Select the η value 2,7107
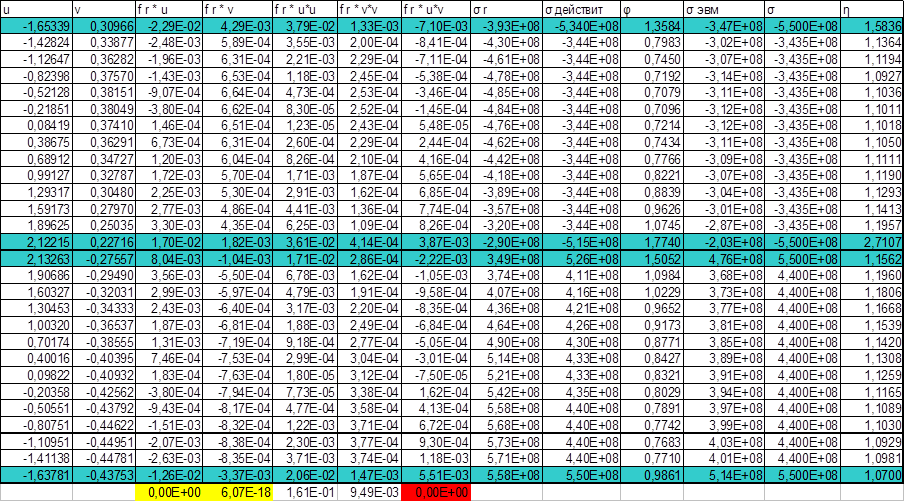The image size is (905, 502). point(872,242)
